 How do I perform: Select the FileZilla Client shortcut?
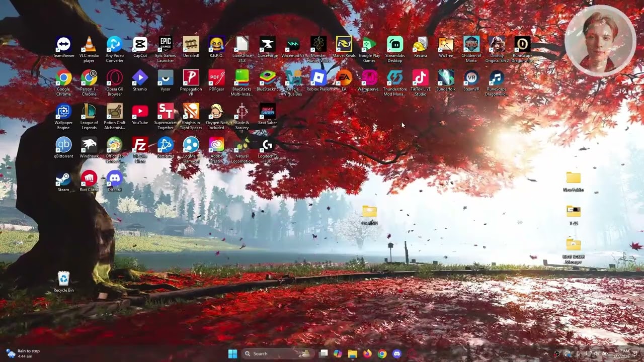tap(140, 145)
